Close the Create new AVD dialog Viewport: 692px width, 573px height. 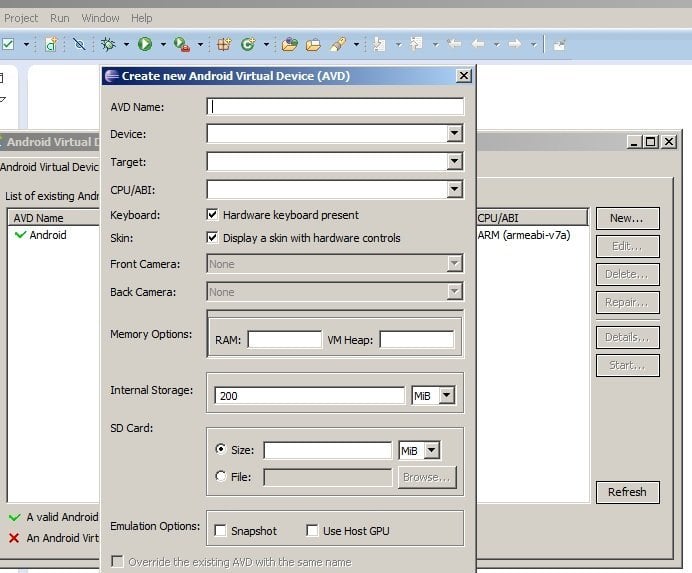tap(463, 76)
